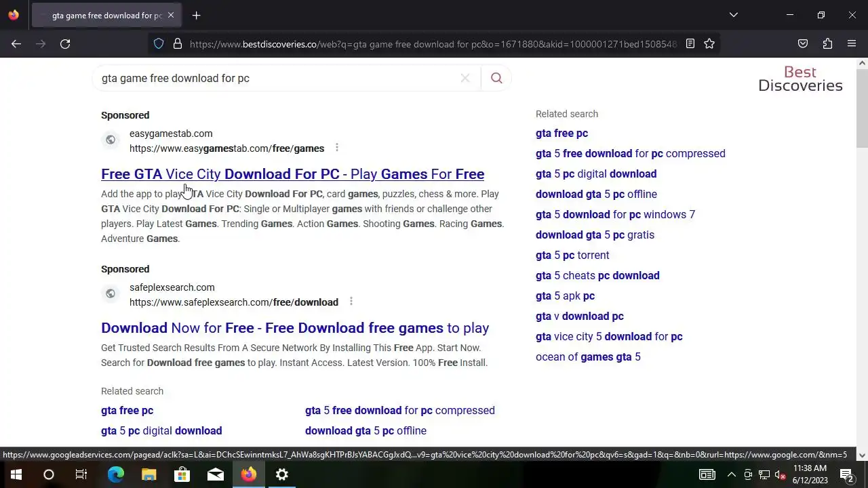Select gta vice city 5 download for pc
This screenshot has width=868, height=488.
click(609, 337)
